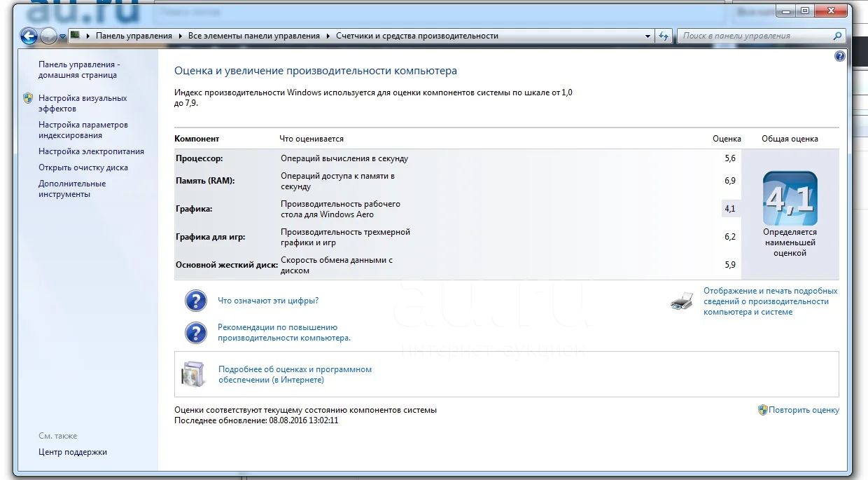Open address bar history dropdown

[x=647, y=36]
